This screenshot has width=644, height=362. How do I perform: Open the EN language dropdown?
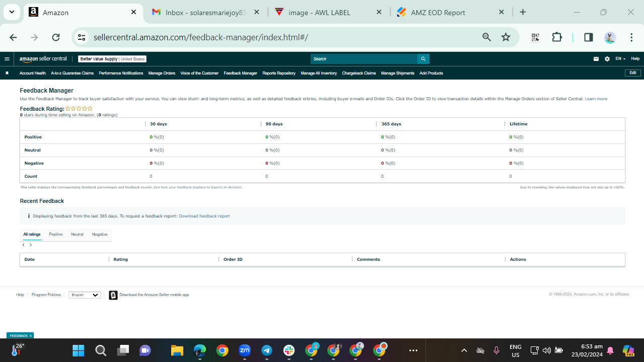point(620,59)
